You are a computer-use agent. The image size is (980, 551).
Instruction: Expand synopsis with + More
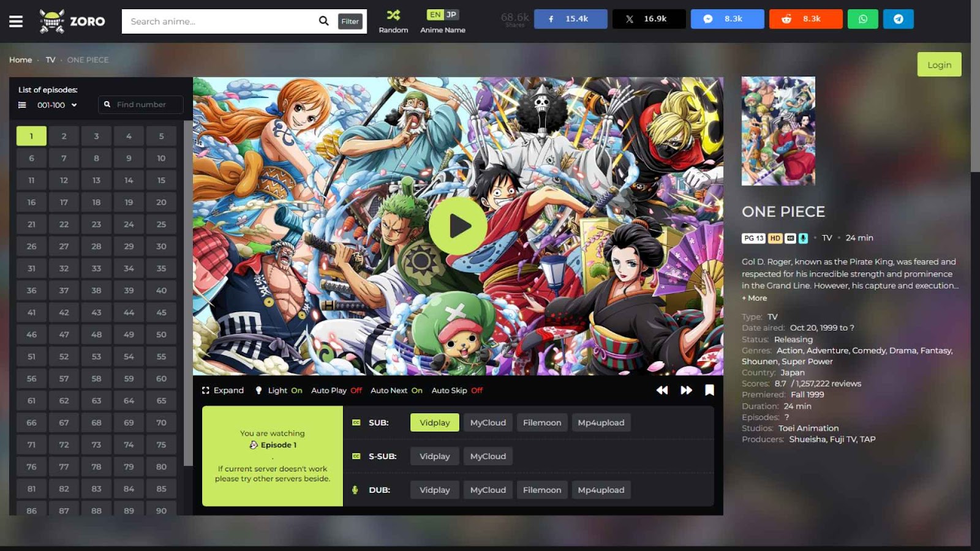click(x=755, y=298)
